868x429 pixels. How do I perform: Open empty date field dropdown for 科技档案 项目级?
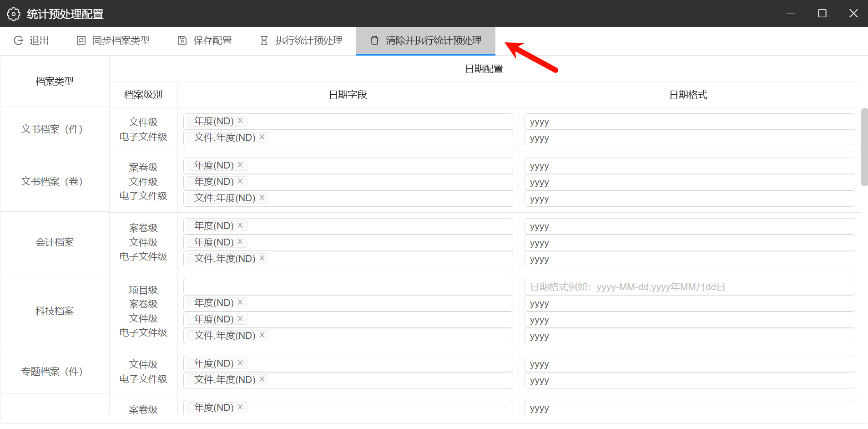point(348,287)
